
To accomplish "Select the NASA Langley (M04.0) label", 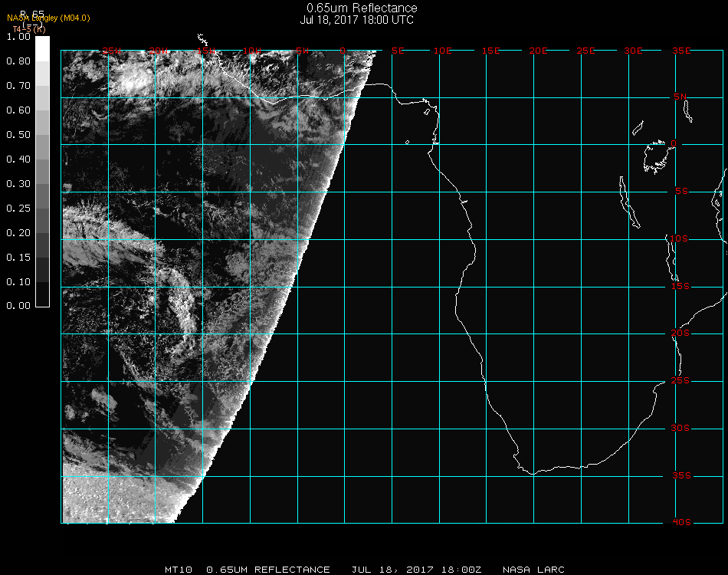I will (48, 18).
